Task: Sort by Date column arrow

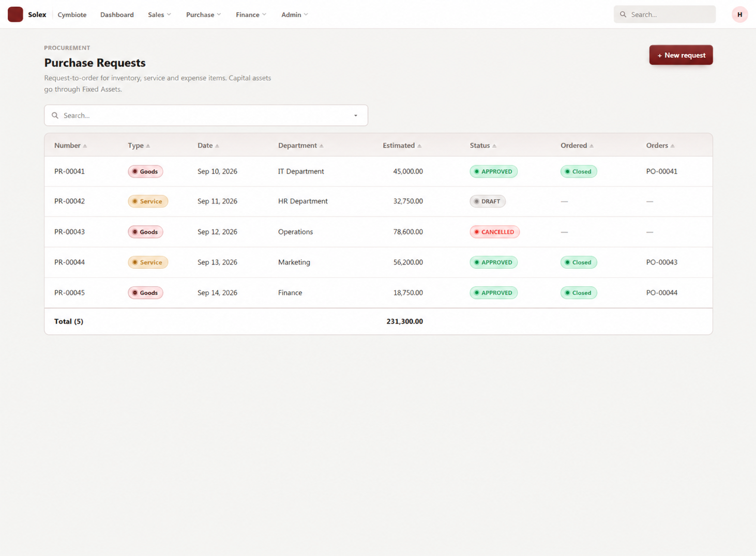Action: click(217, 146)
